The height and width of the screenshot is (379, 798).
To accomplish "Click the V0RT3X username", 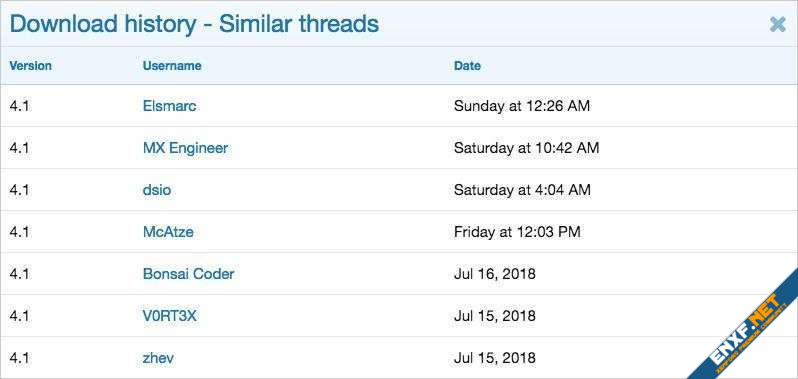I will pyautogui.click(x=169, y=316).
